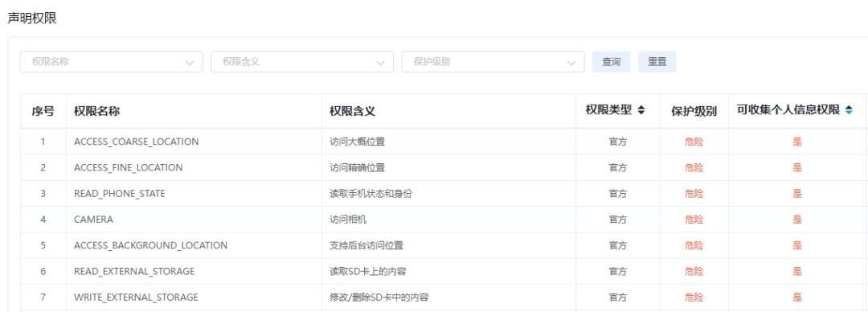Open the 权限含义 filter dropdown
The image size is (868, 312).
pos(302,62)
